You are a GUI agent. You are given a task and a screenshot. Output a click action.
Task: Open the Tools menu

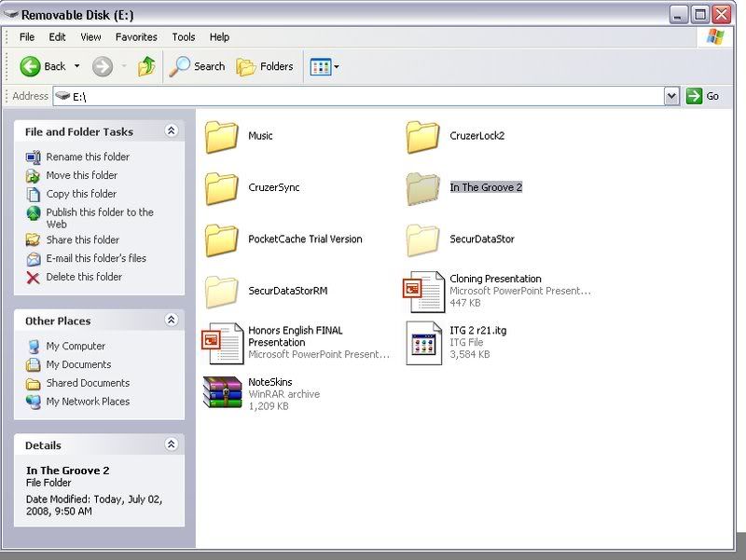click(x=184, y=37)
